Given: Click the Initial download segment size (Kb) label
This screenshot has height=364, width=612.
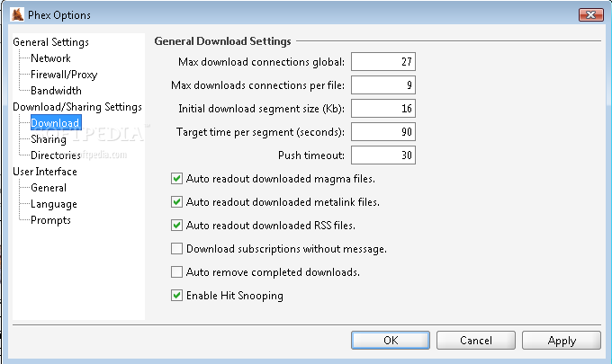Looking at the screenshot, I should (x=262, y=109).
